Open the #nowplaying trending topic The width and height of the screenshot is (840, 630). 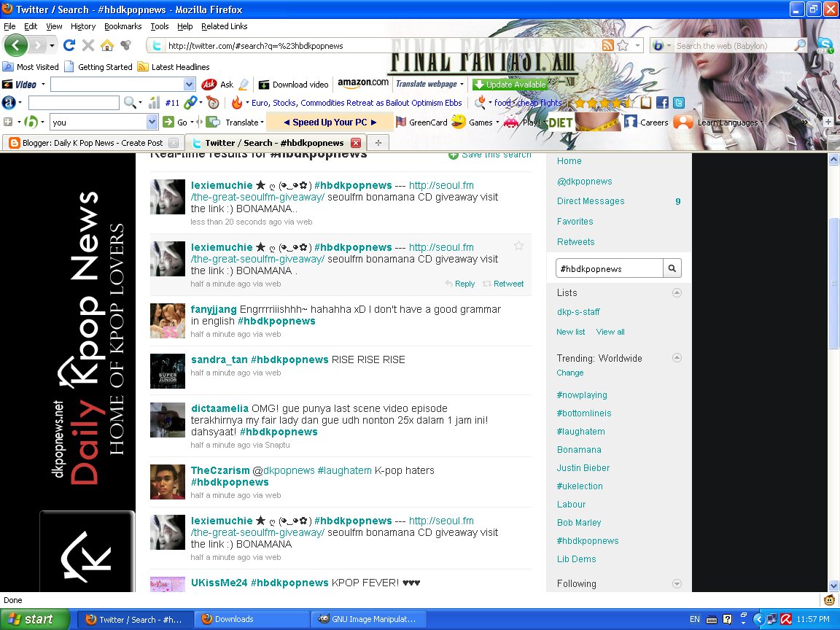(x=582, y=395)
